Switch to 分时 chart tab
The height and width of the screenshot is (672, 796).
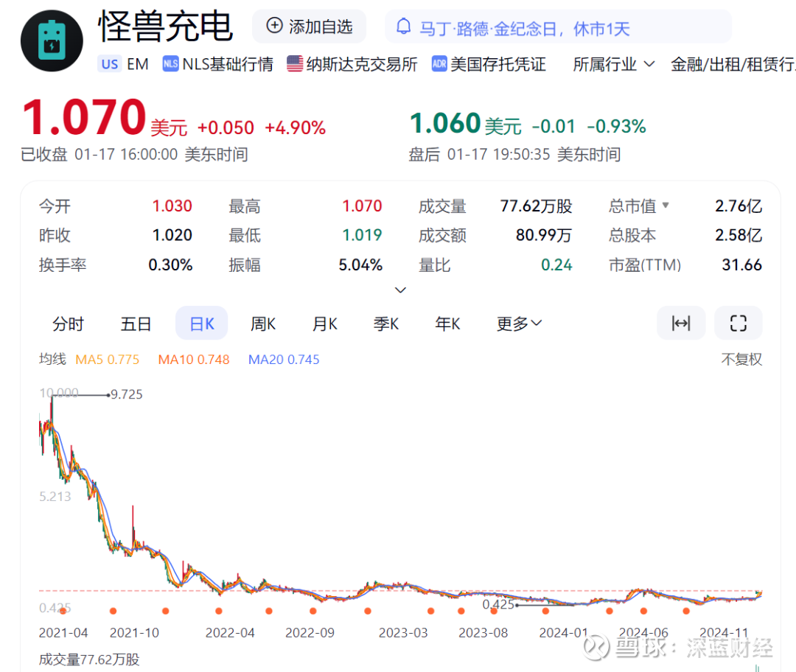coord(68,323)
